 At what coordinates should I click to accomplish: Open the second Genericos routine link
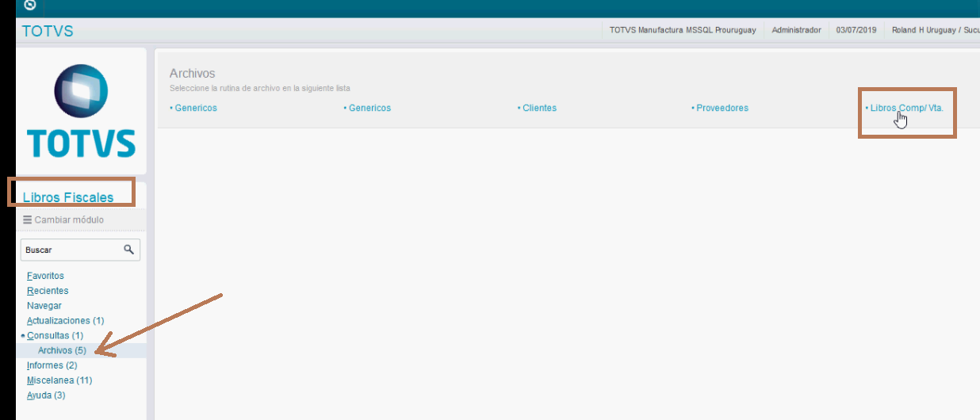(x=367, y=108)
